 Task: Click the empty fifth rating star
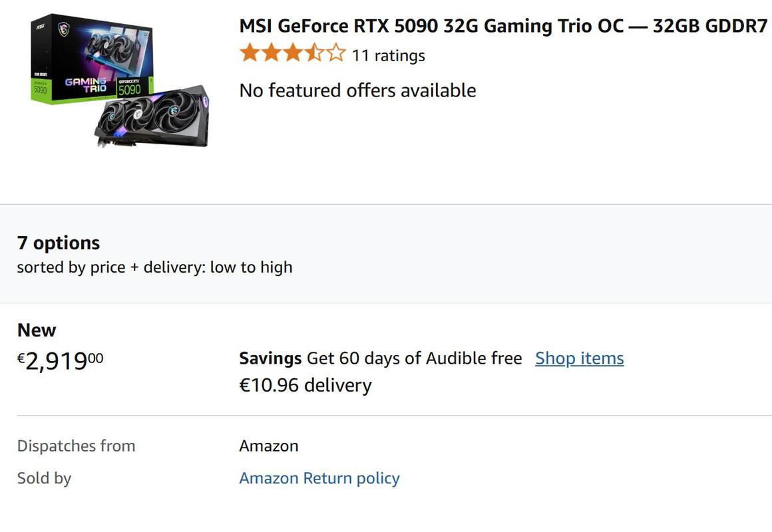[336, 53]
